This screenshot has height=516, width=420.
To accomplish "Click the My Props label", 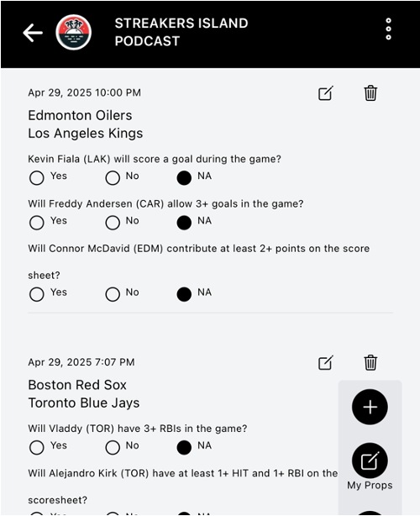I will 370,486.
